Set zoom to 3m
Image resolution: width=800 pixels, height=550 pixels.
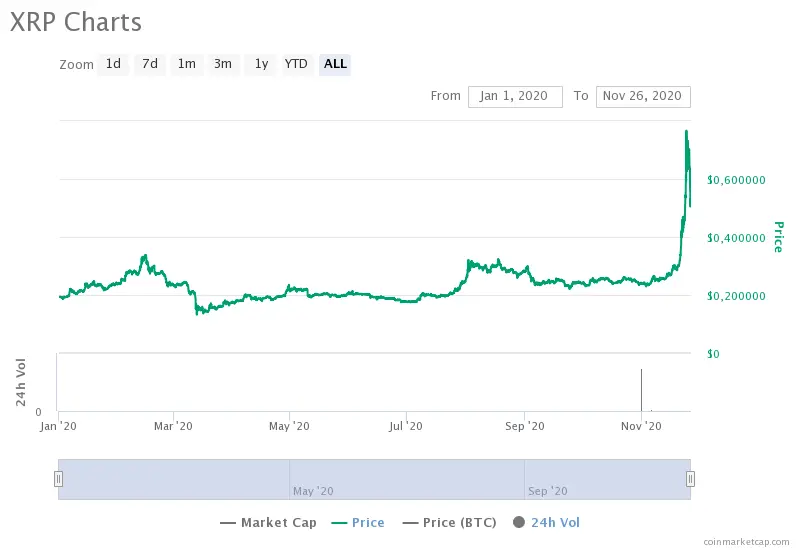point(223,64)
